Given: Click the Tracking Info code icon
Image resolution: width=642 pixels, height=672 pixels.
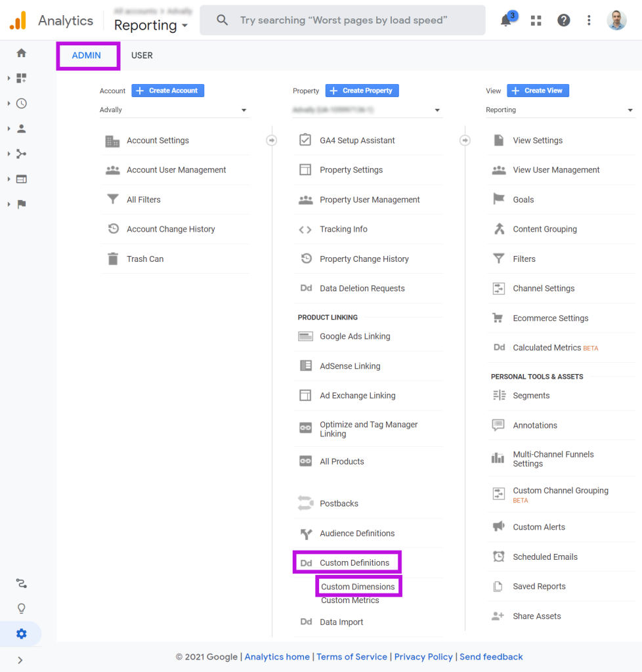Looking at the screenshot, I should tap(305, 230).
